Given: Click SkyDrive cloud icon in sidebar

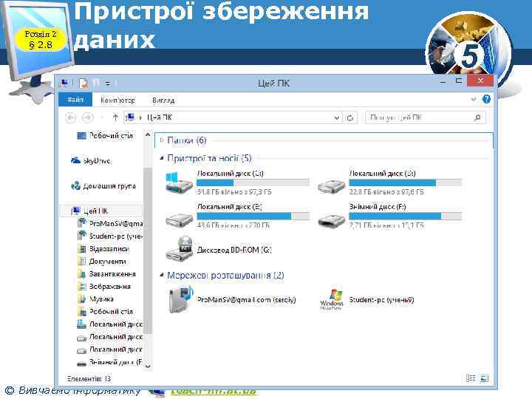Looking at the screenshot, I should click(75, 160).
